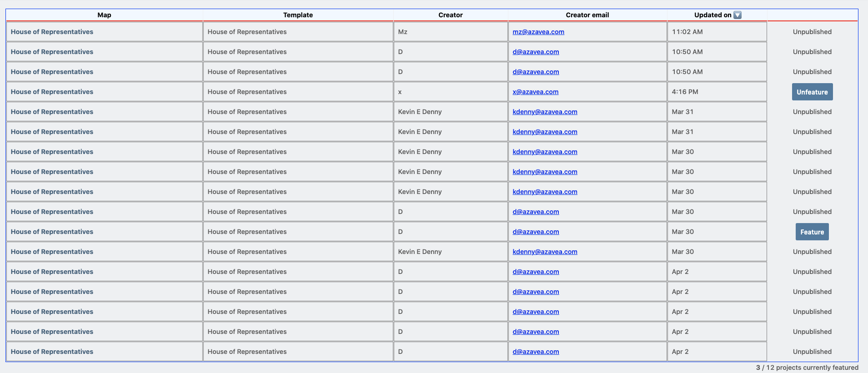The height and width of the screenshot is (373, 868).
Task: Select Template cell in the mz@azavea.com row
Action: point(298,32)
